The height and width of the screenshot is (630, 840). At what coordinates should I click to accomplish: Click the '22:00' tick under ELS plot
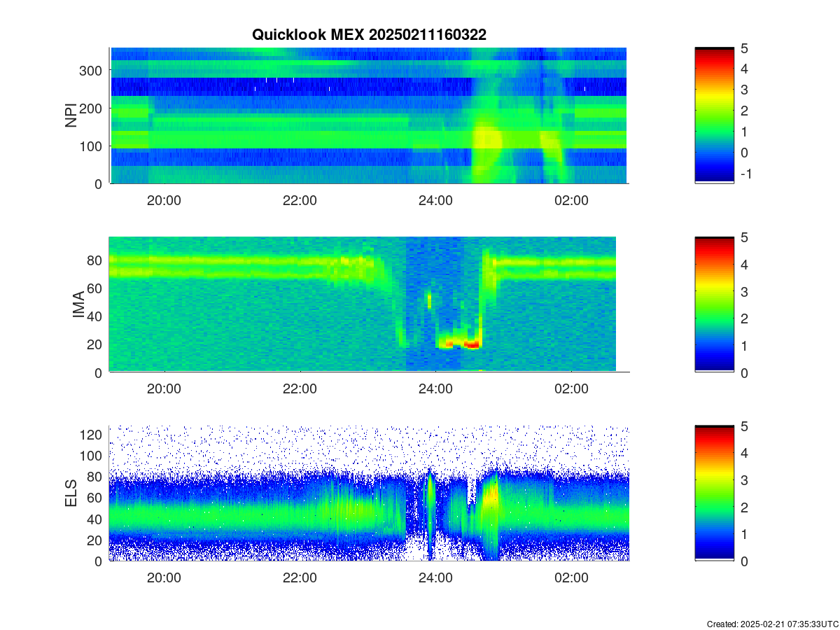pyautogui.click(x=300, y=577)
